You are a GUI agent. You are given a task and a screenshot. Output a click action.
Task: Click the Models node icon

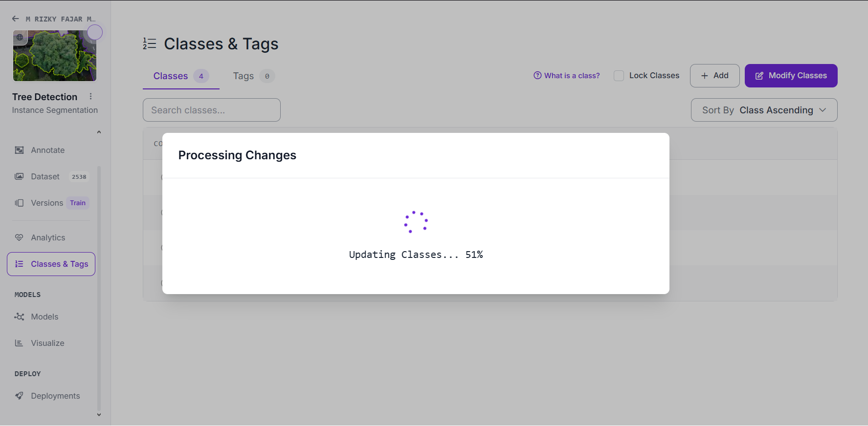point(19,317)
